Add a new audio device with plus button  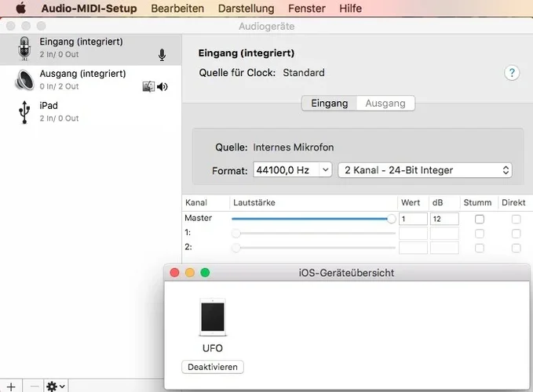click(x=11, y=387)
